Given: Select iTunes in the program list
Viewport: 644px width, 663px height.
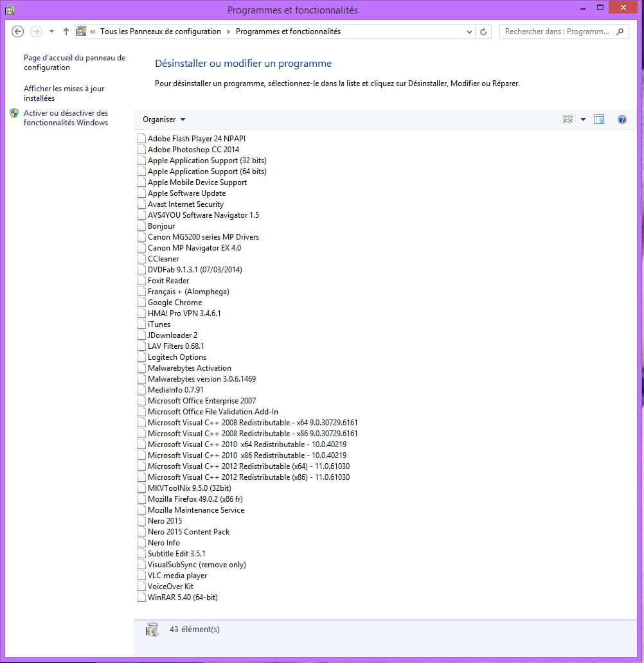Looking at the screenshot, I should pyautogui.click(x=159, y=324).
